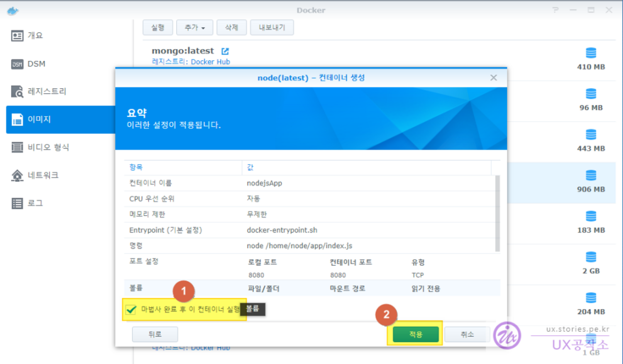Click the 실행 launch toolbar button
This screenshot has width=623, height=364.
[x=157, y=28]
